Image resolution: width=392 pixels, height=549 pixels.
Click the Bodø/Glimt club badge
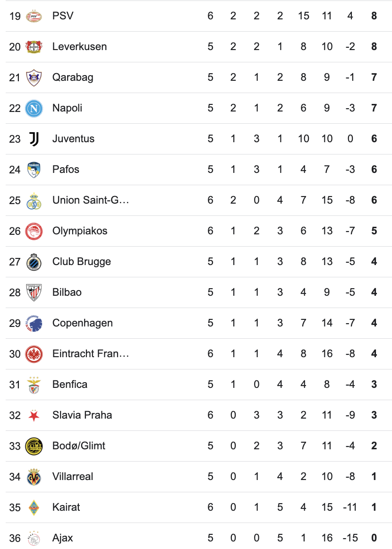pos(34,446)
